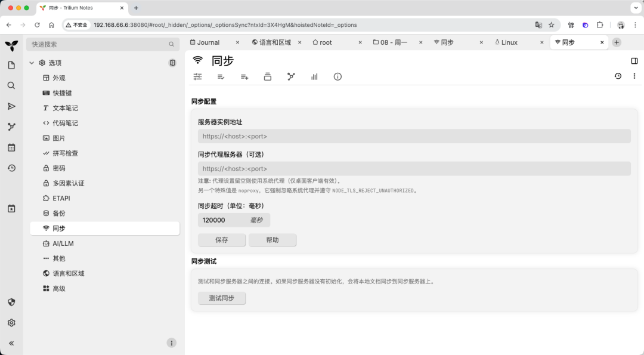644x355 pixels.
Task: Click search magnifier in quick search
Action: coord(171,44)
